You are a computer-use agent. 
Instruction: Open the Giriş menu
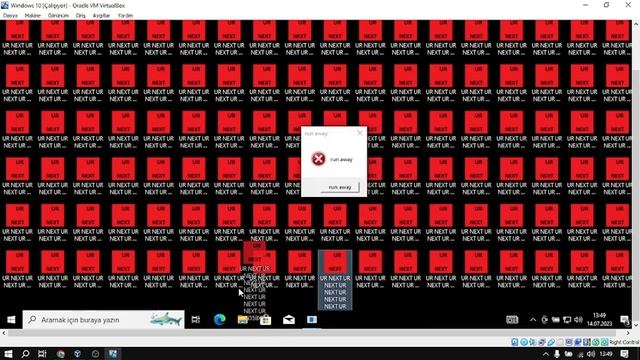tap(80, 16)
